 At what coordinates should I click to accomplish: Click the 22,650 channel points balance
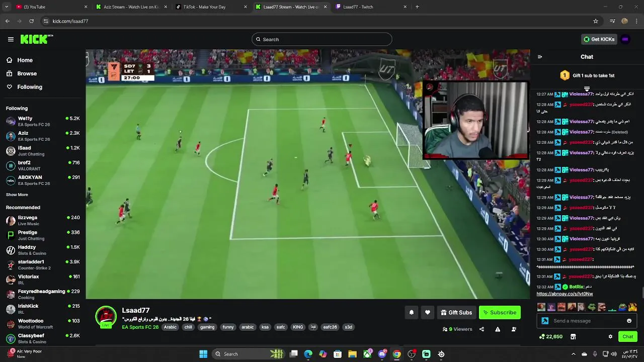click(x=550, y=336)
